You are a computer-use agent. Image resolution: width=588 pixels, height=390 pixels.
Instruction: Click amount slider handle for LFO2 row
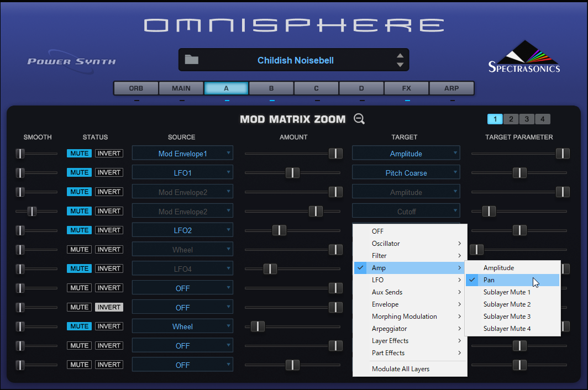click(279, 230)
